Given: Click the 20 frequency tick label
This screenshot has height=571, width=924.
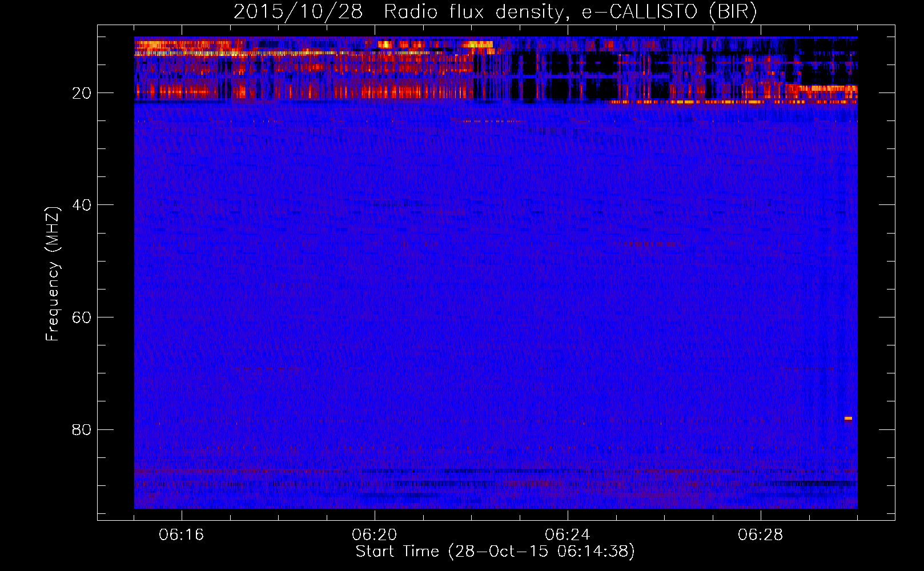Looking at the screenshot, I should [82, 93].
